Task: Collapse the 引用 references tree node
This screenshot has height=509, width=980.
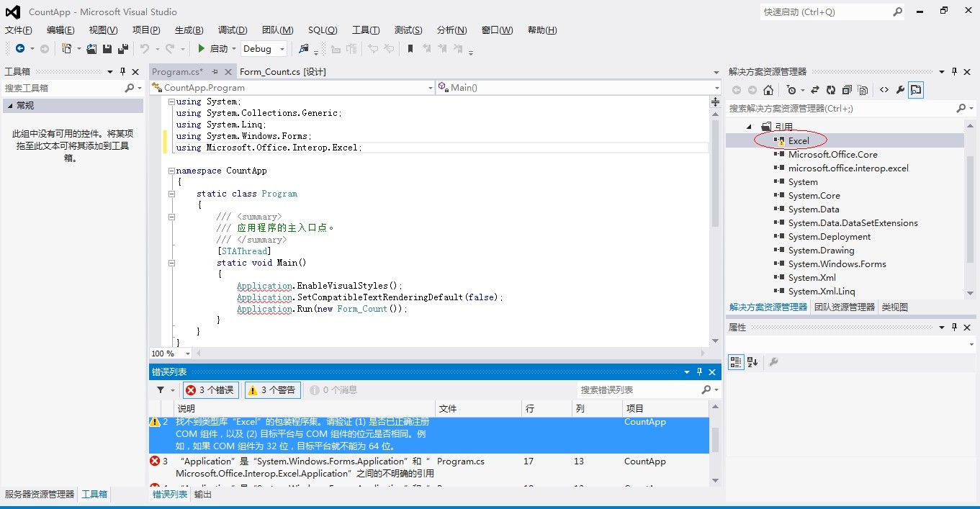Action: coord(750,127)
